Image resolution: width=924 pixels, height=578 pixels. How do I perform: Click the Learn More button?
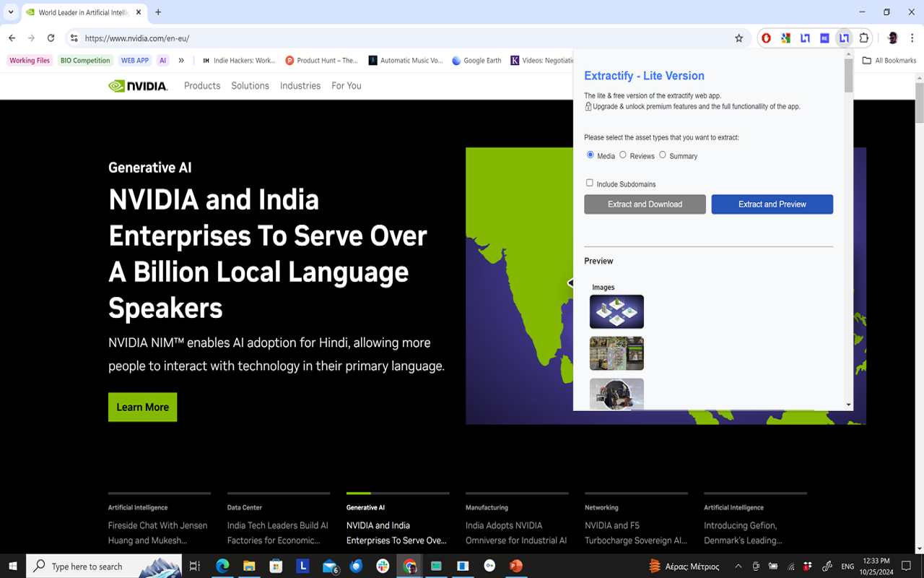pyautogui.click(x=142, y=407)
